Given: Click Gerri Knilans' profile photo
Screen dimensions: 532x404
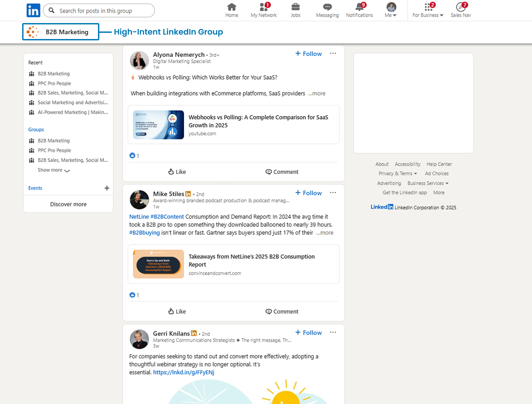Looking at the screenshot, I should (139, 339).
